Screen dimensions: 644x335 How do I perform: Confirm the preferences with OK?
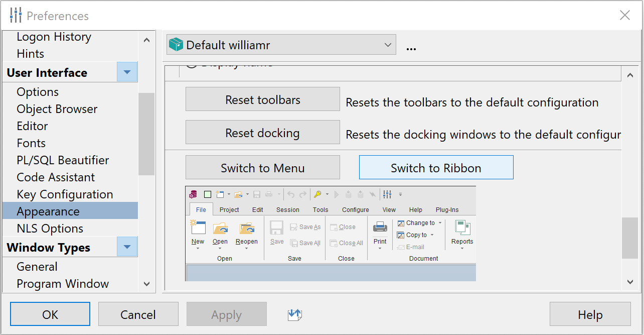pos(50,314)
